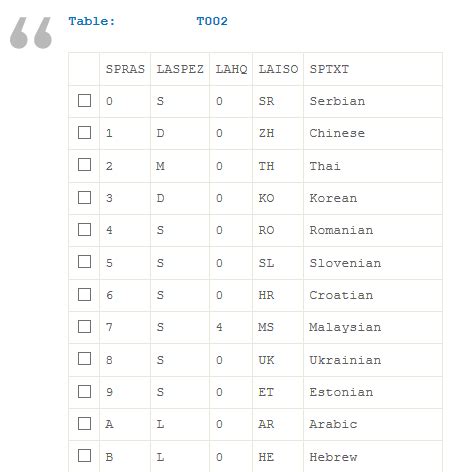Click the T002 table name text
472x472 pixels.
click(212, 21)
